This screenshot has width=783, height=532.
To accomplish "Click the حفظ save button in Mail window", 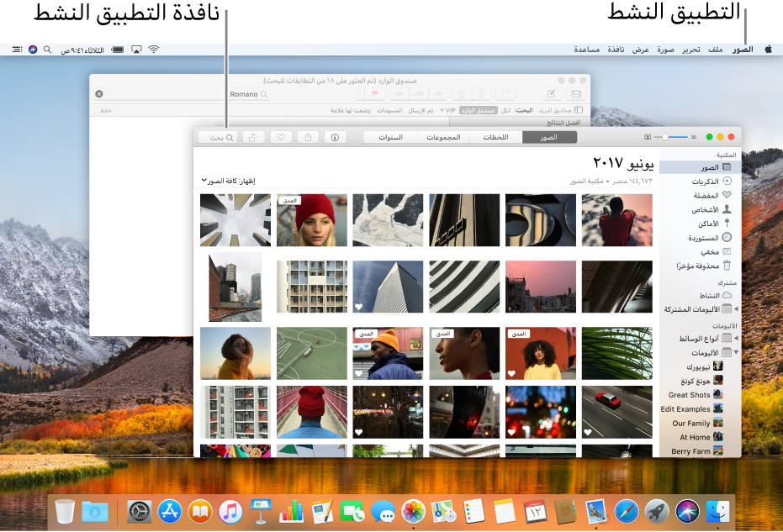I will tap(106, 110).
